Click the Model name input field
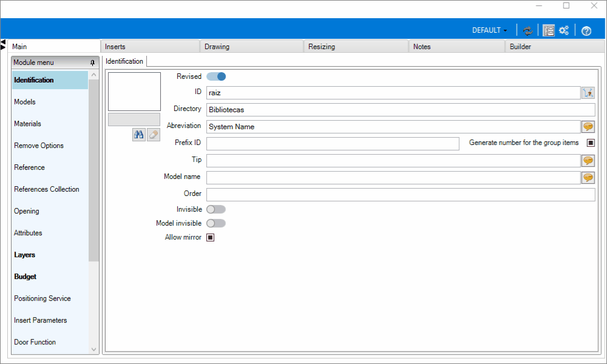The image size is (607, 364). tap(393, 178)
